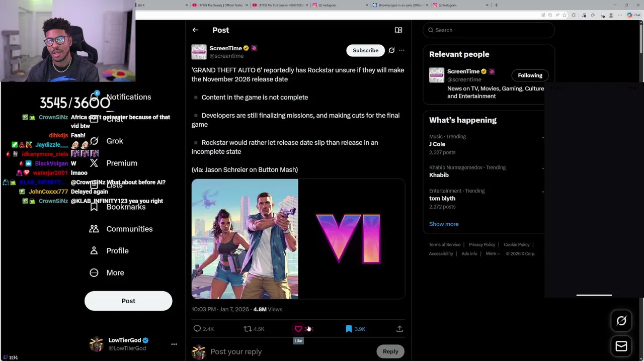Expand the More footer options

[493, 254]
